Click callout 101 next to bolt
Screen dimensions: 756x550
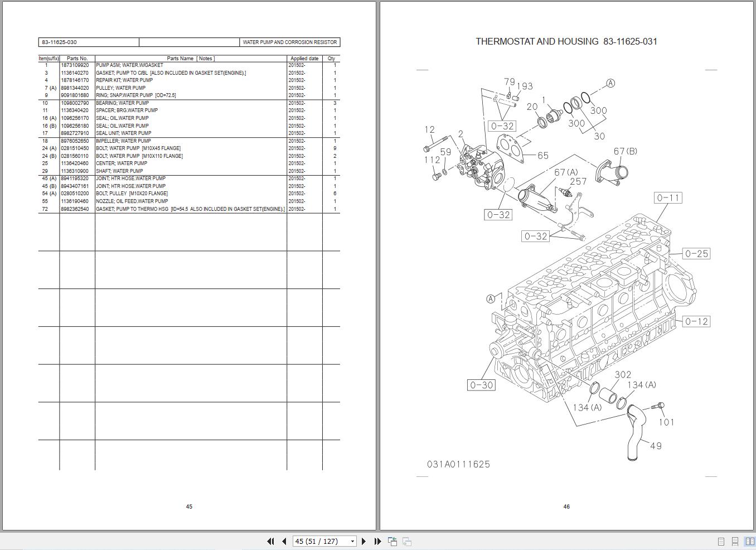(x=666, y=422)
